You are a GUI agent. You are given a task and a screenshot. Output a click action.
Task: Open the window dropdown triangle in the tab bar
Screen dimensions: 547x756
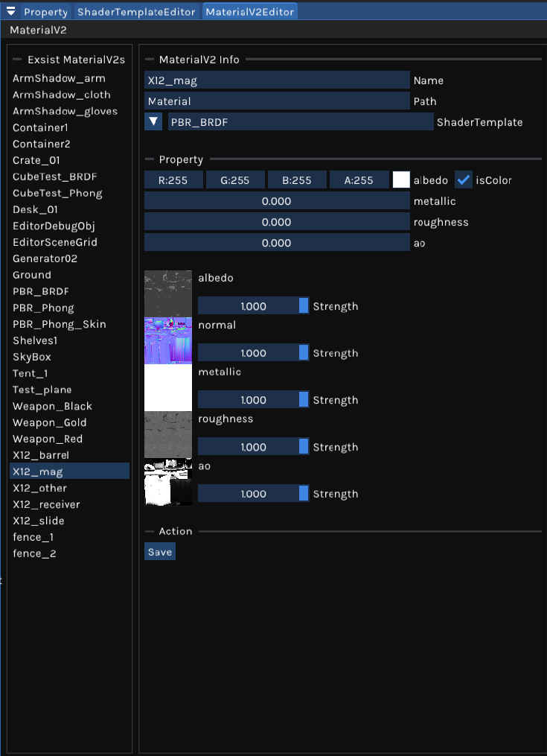[10, 11]
